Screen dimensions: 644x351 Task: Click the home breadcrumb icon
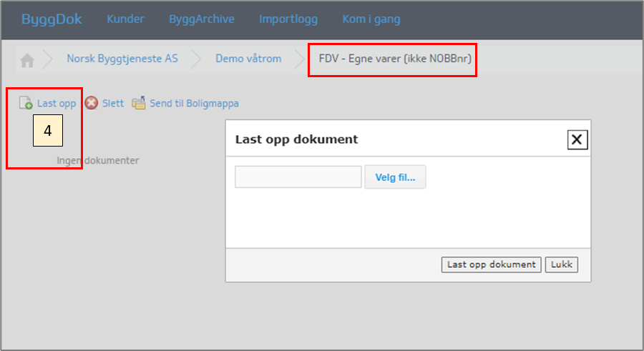pyautogui.click(x=27, y=60)
